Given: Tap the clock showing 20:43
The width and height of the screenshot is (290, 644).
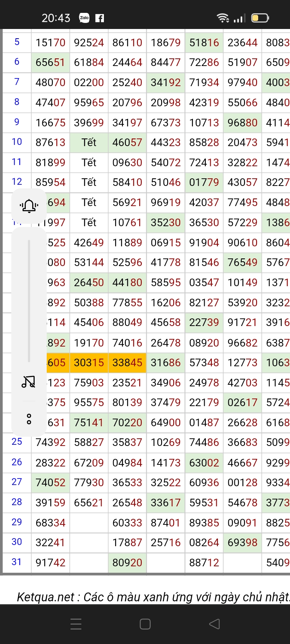Looking at the screenshot, I should pyautogui.click(x=56, y=18).
